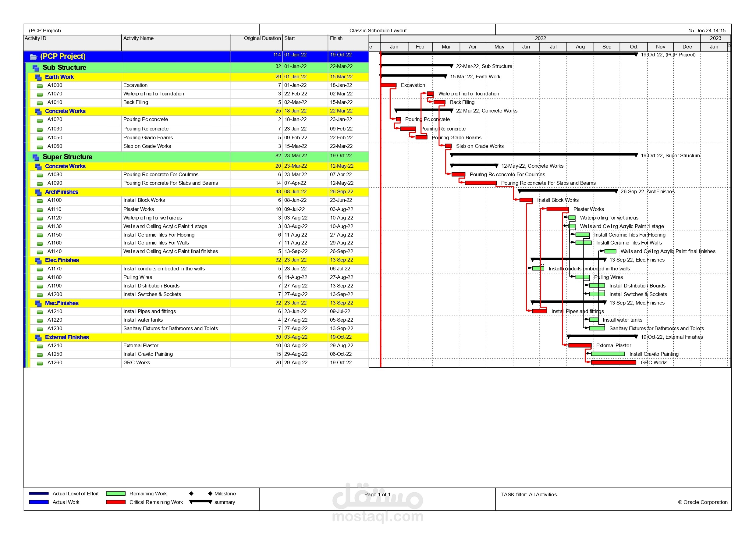Click the 'Pulling Wires' activity name cell
Screen dimensions: 756x535
tap(176, 277)
